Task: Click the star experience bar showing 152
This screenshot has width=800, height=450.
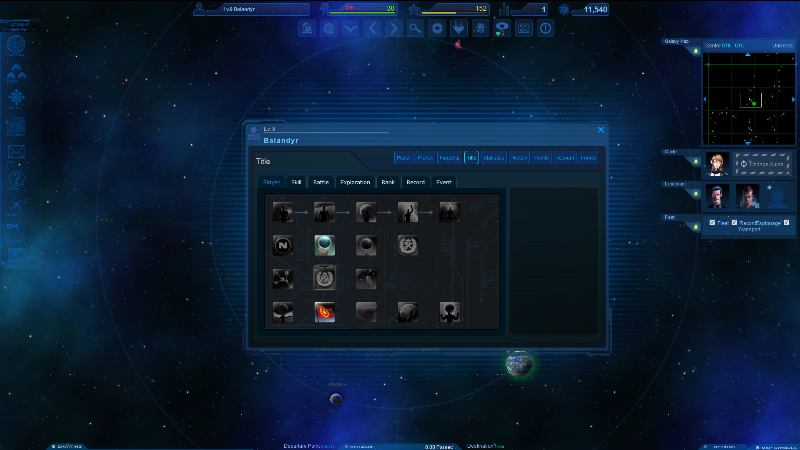Action: point(455,9)
